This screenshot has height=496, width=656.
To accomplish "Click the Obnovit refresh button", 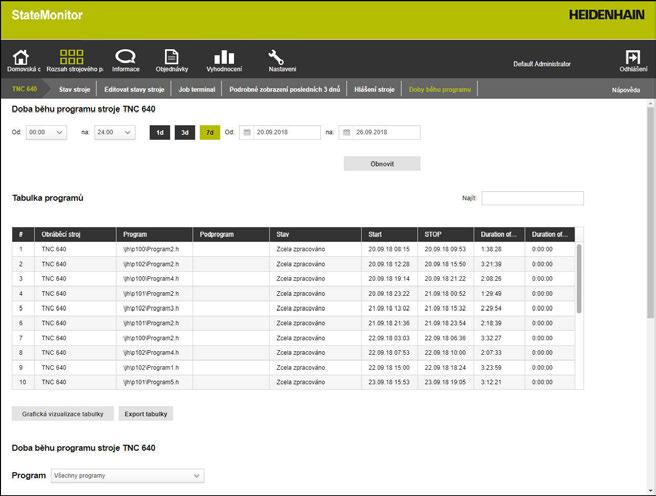I will tap(382, 164).
